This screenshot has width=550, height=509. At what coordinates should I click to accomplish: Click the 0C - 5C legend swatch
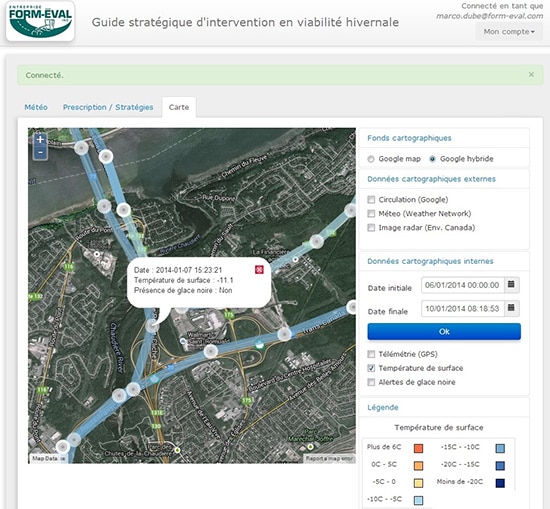pos(418,466)
